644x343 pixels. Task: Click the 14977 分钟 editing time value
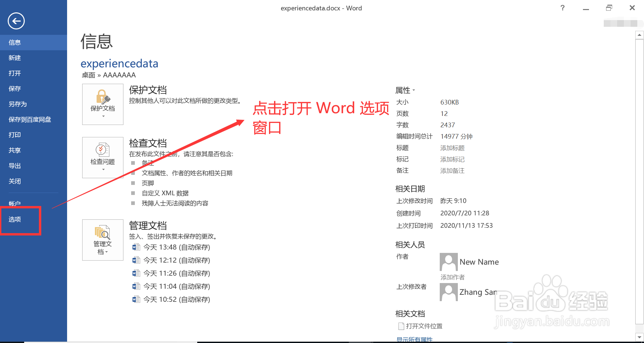tap(457, 136)
